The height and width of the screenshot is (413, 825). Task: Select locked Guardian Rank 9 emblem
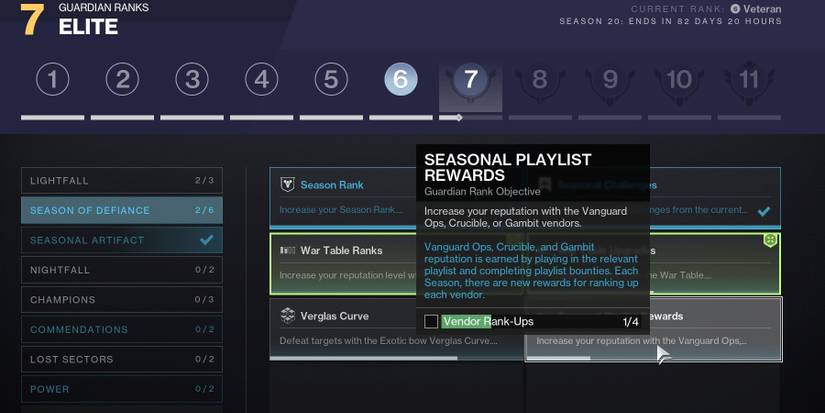click(610, 80)
